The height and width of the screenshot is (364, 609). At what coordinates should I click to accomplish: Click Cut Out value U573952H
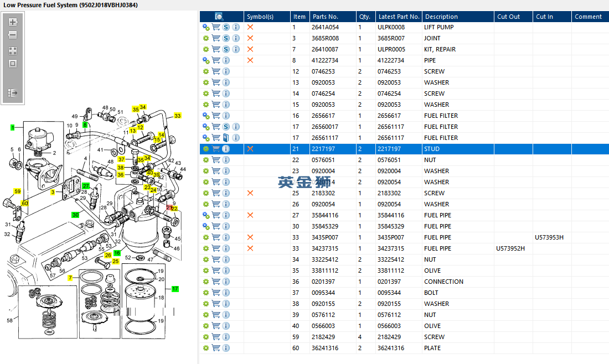click(x=510, y=248)
